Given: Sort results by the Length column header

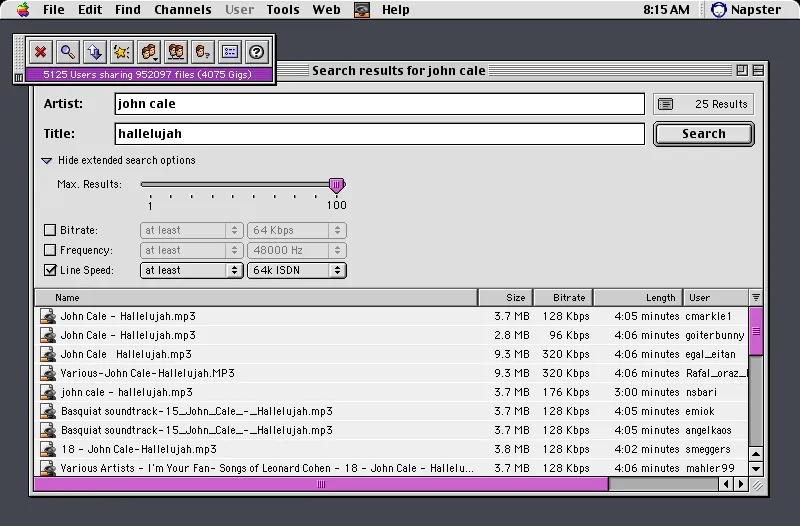Looking at the screenshot, I should (x=638, y=297).
